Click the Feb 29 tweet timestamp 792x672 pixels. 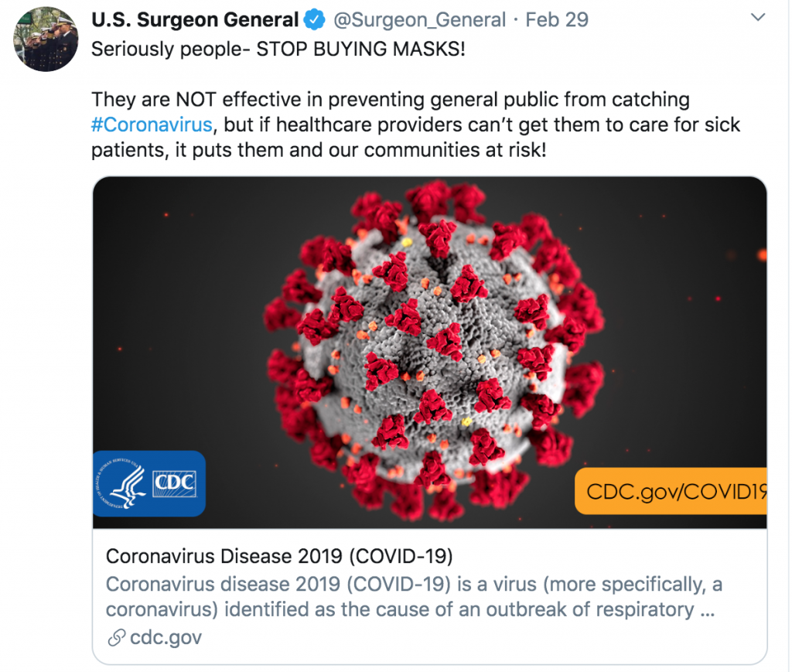pyautogui.click(x=557, y=19)
